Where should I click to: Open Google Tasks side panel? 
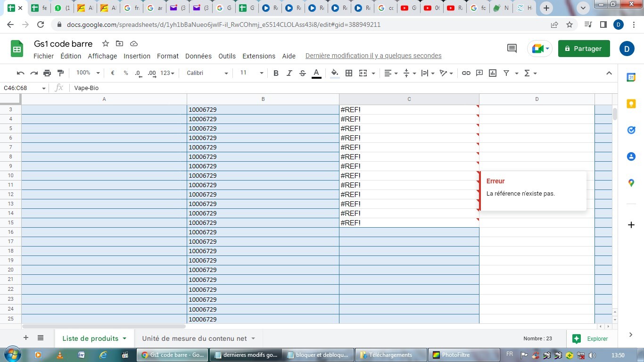click(631, 130)
